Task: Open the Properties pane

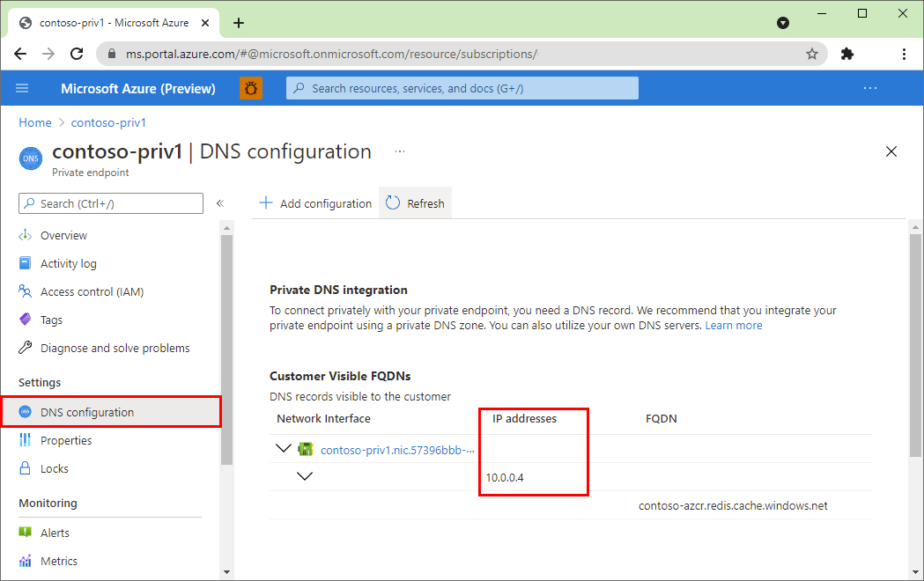Action: [66, 440]
